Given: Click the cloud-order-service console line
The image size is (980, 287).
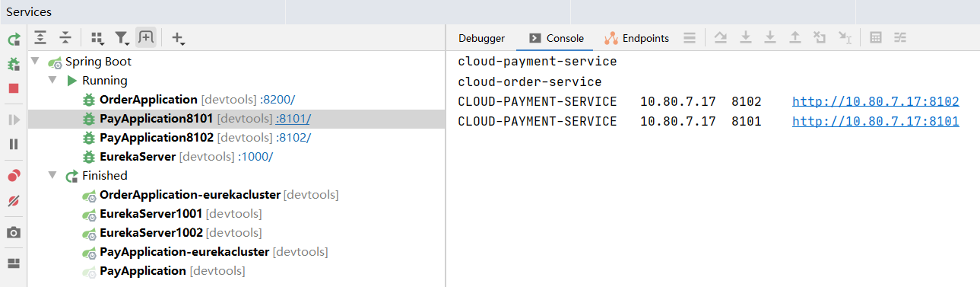Looking at the screenshot, I should pos(530,81).
